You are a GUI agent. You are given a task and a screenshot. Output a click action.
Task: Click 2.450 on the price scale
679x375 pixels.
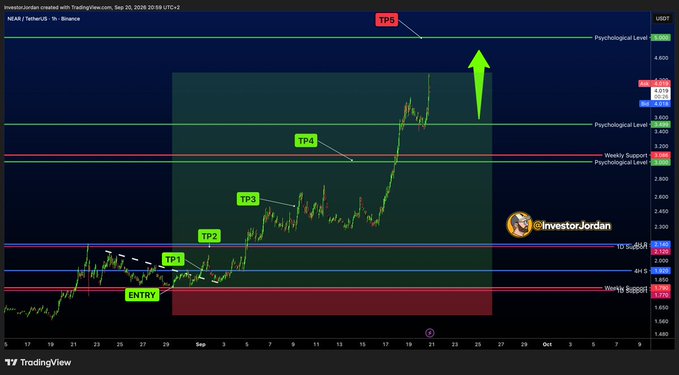point(661,211)
